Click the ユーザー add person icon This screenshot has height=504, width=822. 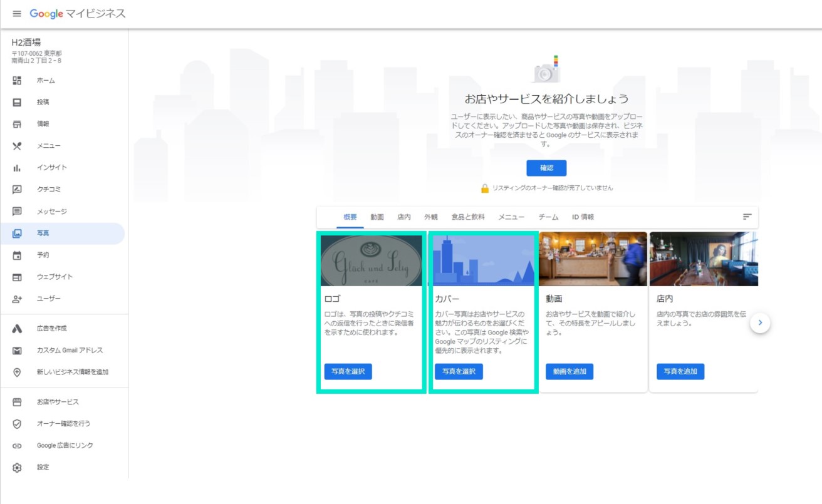pyautogui.click(x=17, y=299)
